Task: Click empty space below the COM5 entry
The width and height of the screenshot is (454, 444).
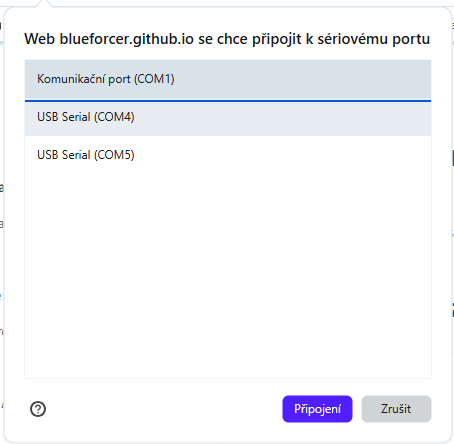Action: pos(228,273)
